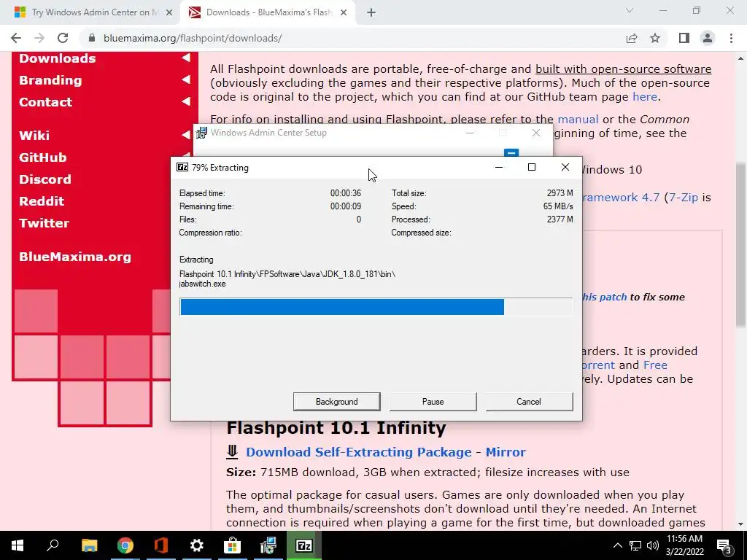Screen dimensions: 747x560
Task: Pause the 7-Zip extraction
Action: (433, 402)
